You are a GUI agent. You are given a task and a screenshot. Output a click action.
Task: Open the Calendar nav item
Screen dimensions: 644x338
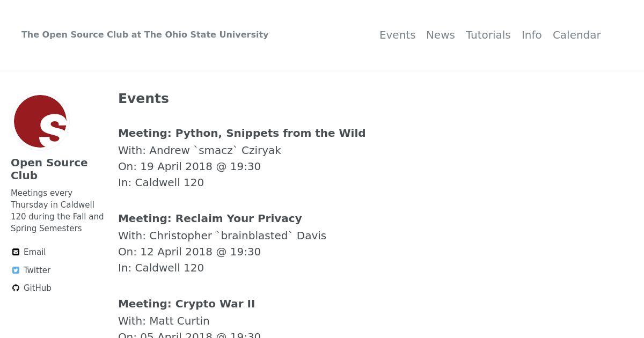[x=576, y=35]
